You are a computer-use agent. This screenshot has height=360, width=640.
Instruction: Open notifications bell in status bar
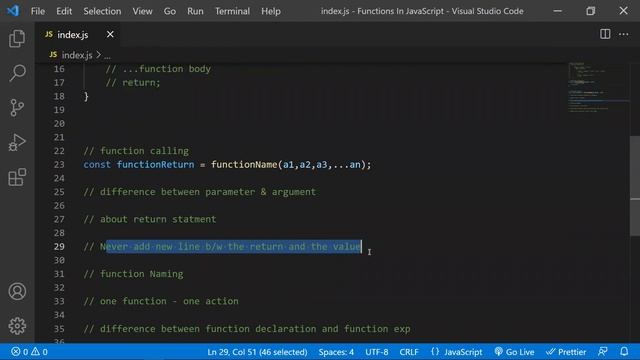(x=624, y=352)
